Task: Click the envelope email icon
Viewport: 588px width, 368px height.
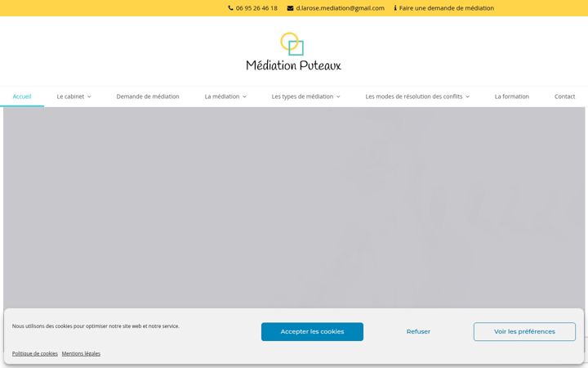Action: pyautogui.click(x=290, y=8)
